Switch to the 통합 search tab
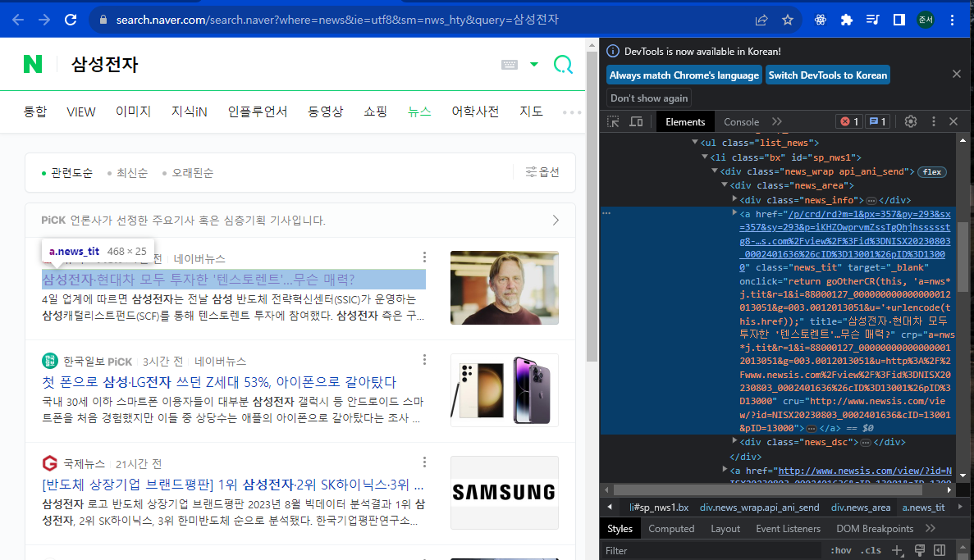Viewport: 974px width, 560px height. click(x=34, y=112)
